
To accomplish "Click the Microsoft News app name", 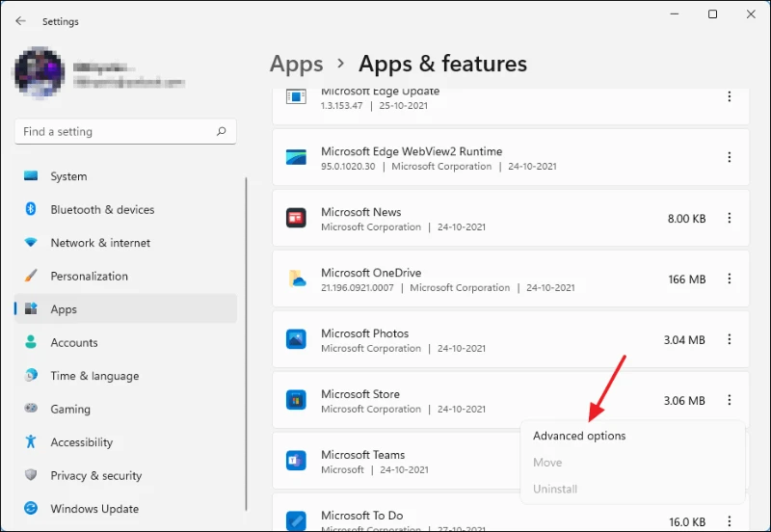I will click(360, 212).
